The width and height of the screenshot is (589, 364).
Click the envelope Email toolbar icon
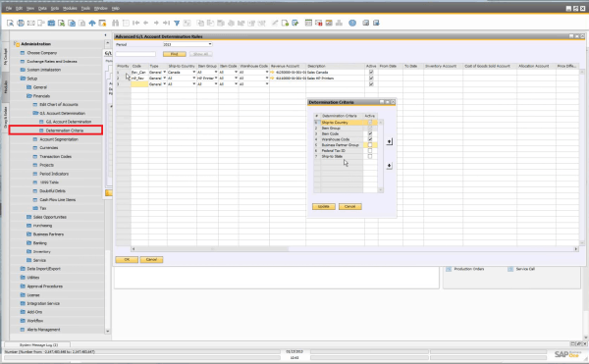30,23
